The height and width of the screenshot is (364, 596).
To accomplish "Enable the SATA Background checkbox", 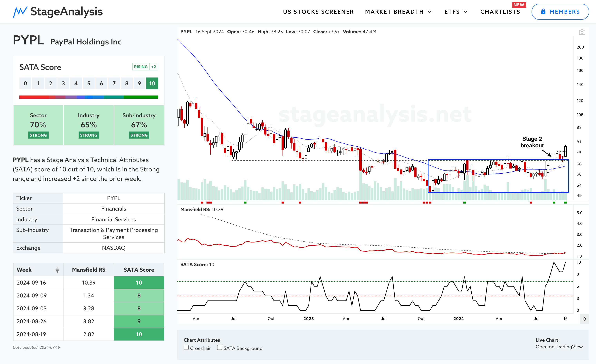I will [x=219, y=348].
